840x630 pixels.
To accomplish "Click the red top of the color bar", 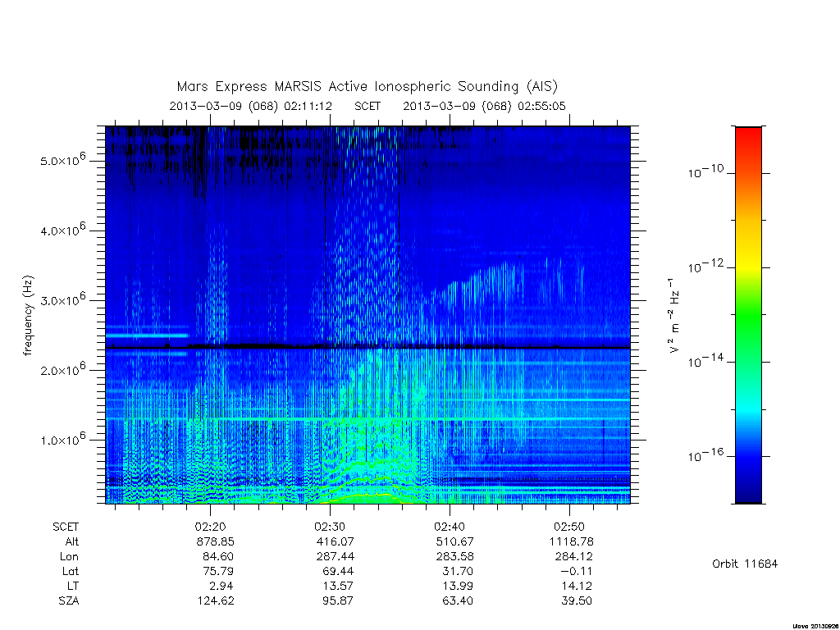I will point(748,139).
